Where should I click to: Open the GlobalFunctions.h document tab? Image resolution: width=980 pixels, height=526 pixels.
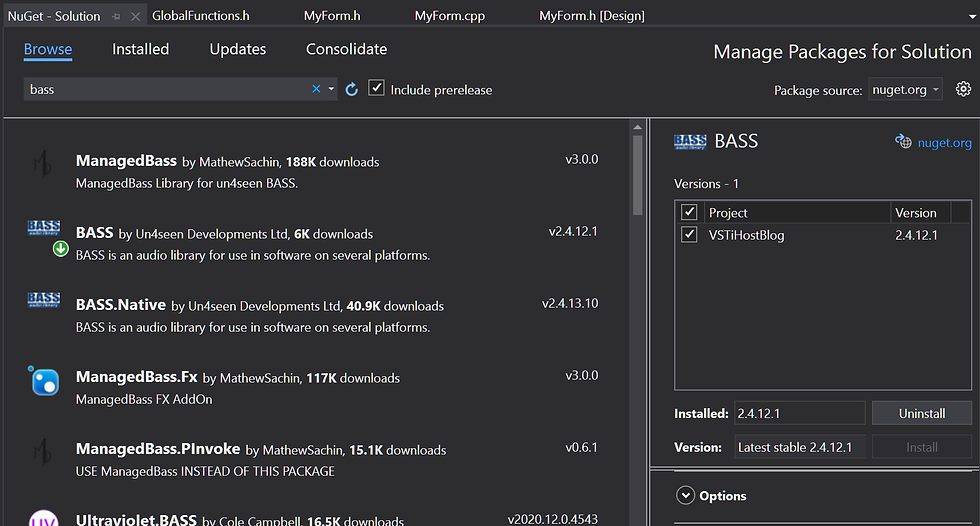pyautogui.click(x=201, y=16)
